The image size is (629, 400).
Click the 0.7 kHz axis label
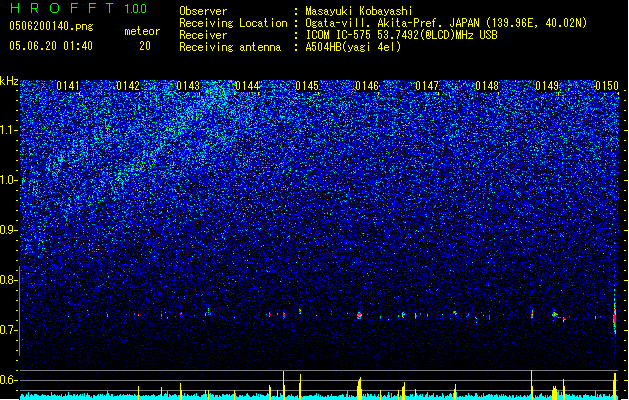click(x=8, y=330)
